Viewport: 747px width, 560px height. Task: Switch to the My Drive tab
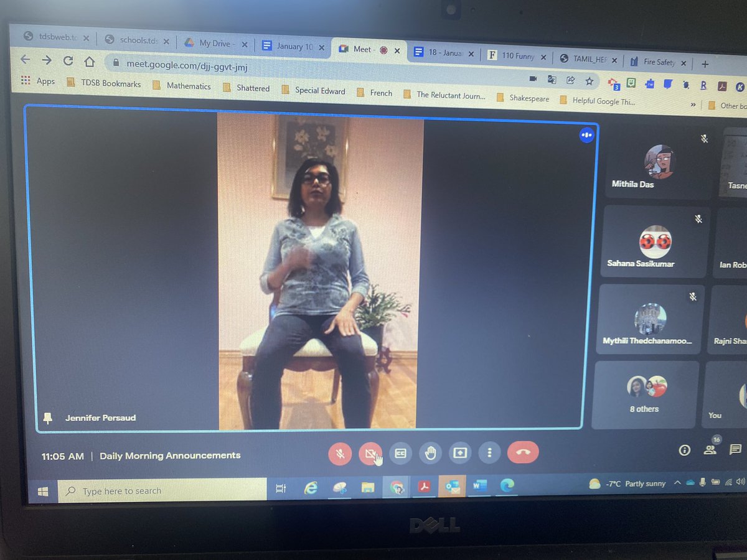[x=215, y=44]
